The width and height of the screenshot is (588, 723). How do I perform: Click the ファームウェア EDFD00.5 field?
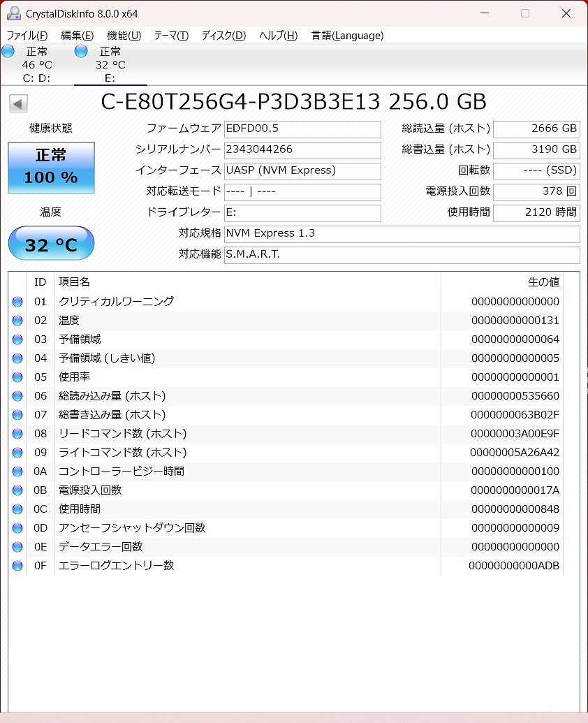[302, 129]
